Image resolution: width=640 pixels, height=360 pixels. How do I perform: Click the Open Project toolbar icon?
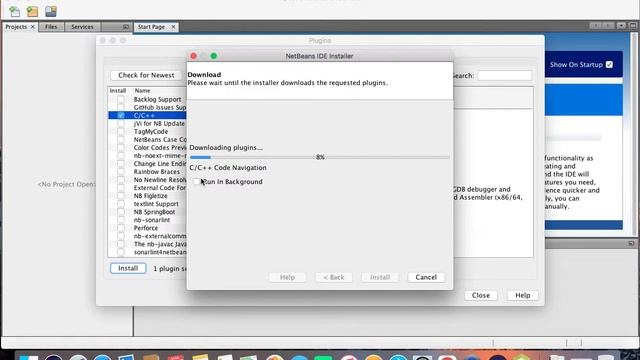click(x=51, y=11)
